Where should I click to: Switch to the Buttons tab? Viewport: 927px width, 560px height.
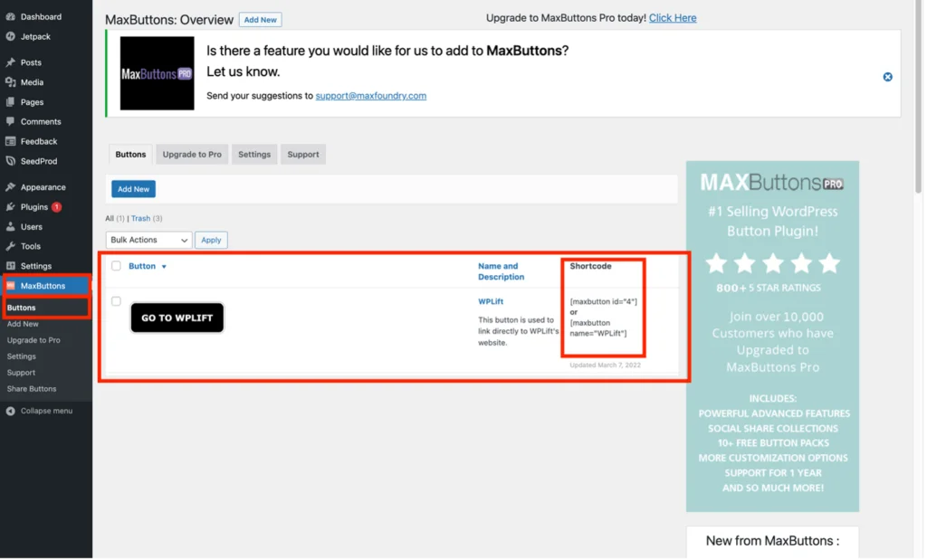pos(130,154)
